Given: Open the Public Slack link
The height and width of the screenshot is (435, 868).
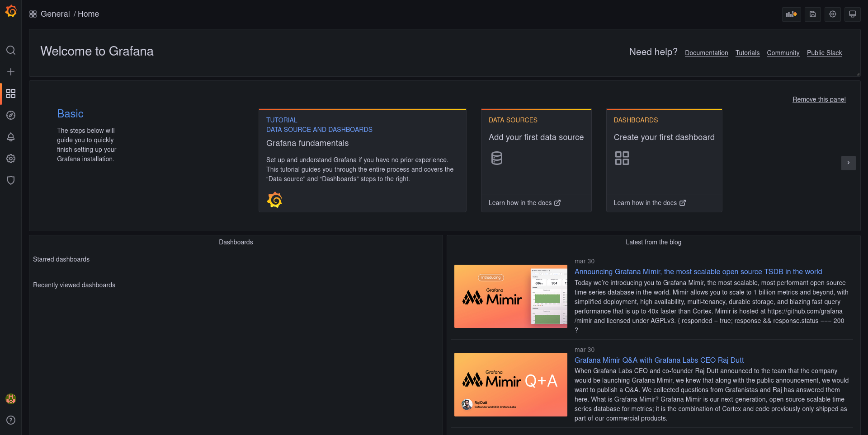Looking at the screenshot, I should click(824, 53).
